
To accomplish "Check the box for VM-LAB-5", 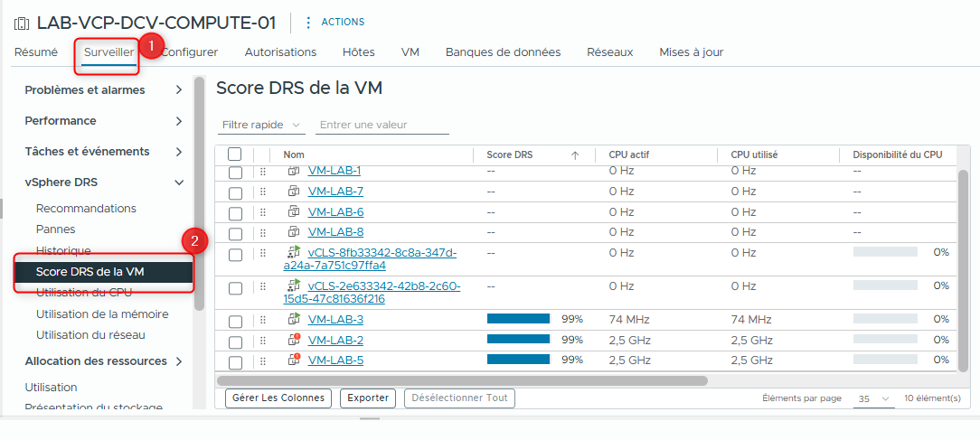I will (235, 362).
